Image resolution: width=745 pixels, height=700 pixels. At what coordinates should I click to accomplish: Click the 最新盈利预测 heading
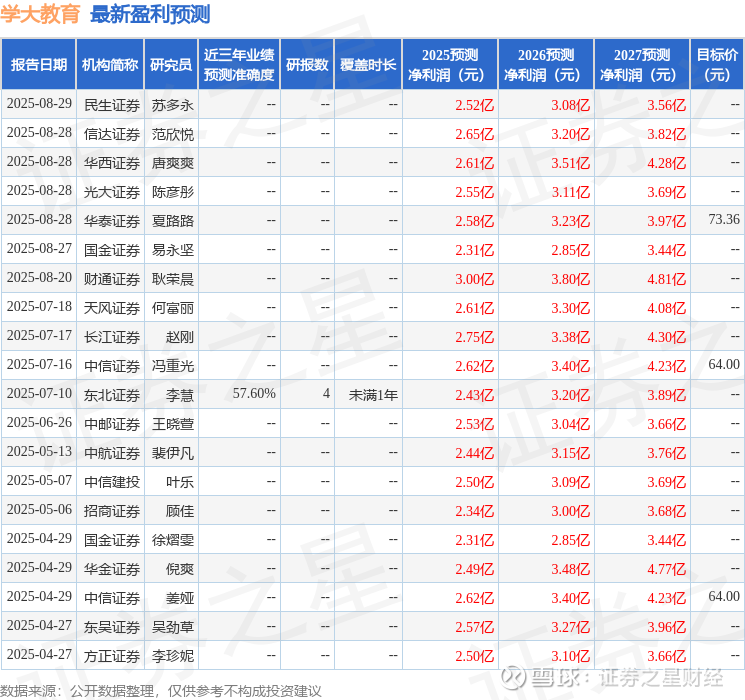[150, 14]
